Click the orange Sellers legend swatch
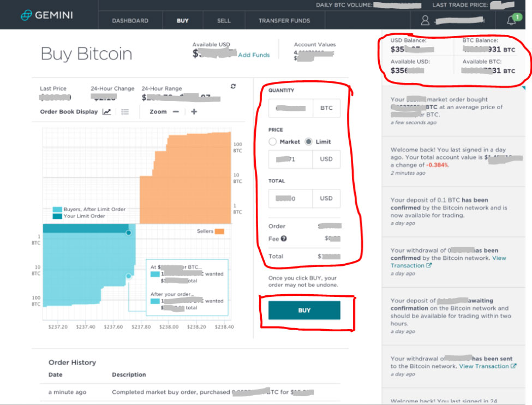Image resolution: width=532 pixels, height=405 pixels. [219, 231]
